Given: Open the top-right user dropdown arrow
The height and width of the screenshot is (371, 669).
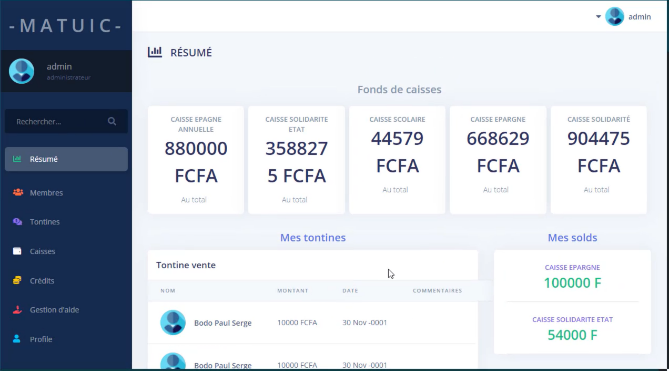Looking at the screenshot, I should 598,17.
